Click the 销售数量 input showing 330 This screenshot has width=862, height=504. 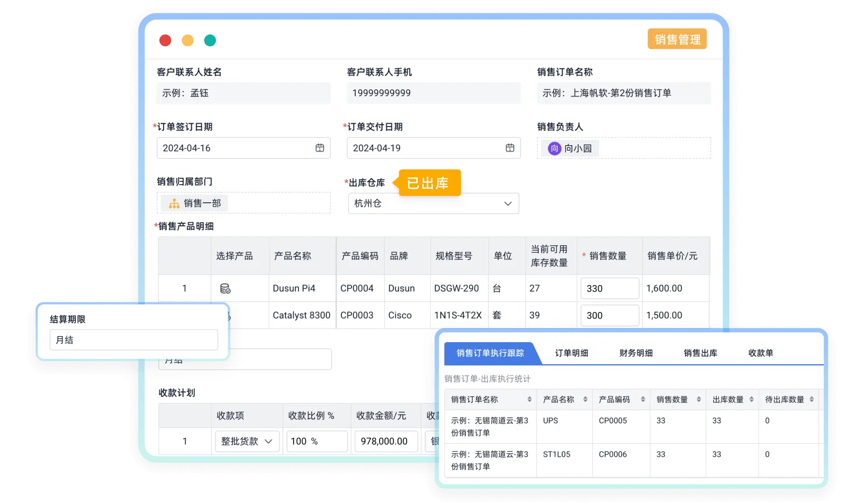(x=609, y=288)
